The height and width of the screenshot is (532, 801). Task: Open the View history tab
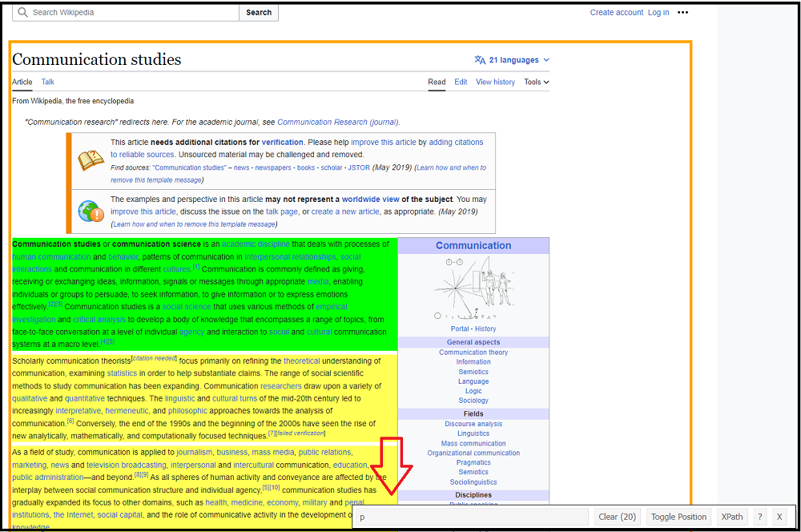495,82
